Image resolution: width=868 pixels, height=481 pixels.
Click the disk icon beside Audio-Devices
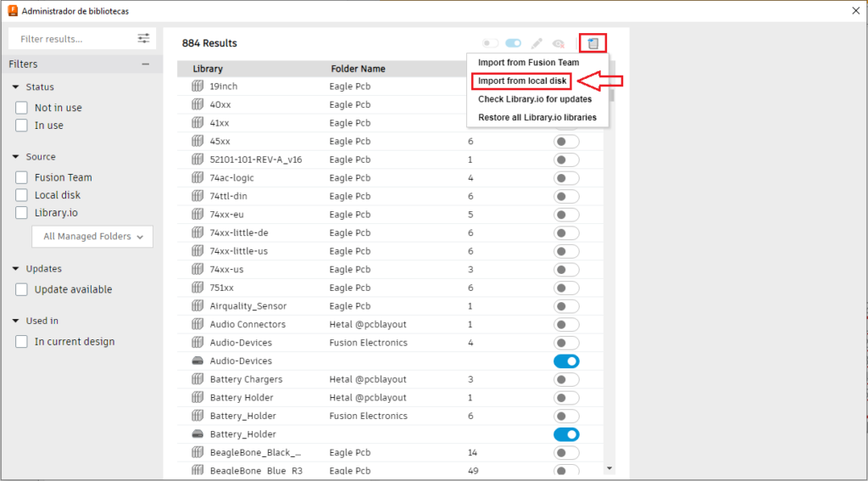[x=198, y=361]
